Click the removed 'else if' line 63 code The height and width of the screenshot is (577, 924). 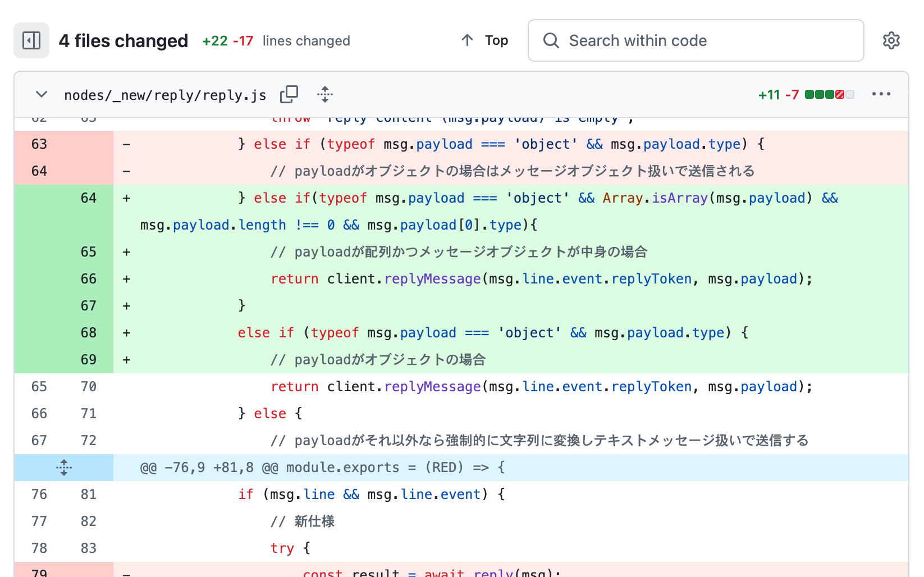click(501, 144)
